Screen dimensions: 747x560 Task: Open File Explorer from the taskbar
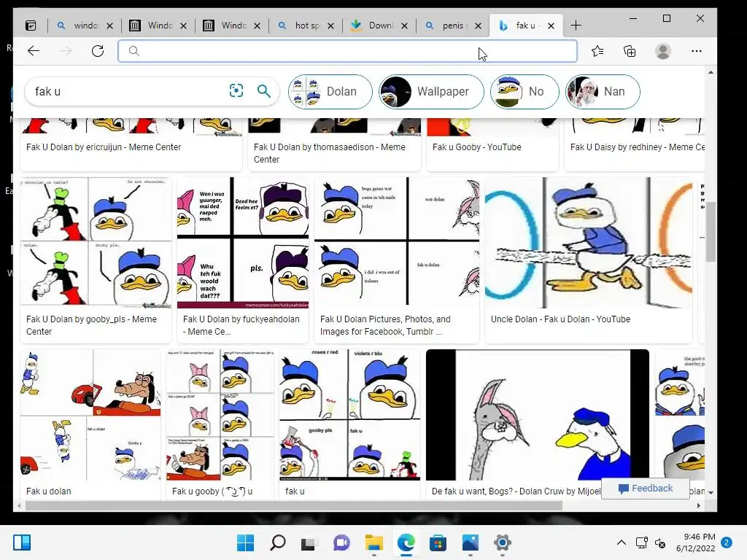click(x=374, y=542)
